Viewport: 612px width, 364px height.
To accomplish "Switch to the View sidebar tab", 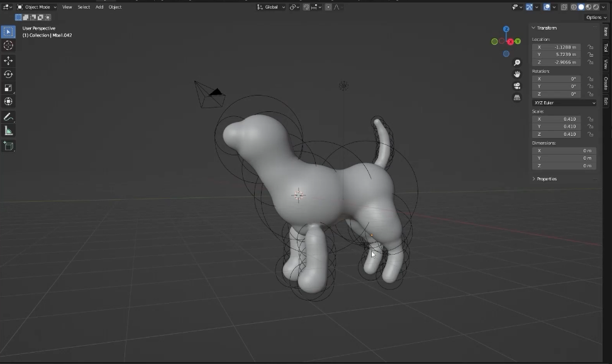I will pos(606,63).
